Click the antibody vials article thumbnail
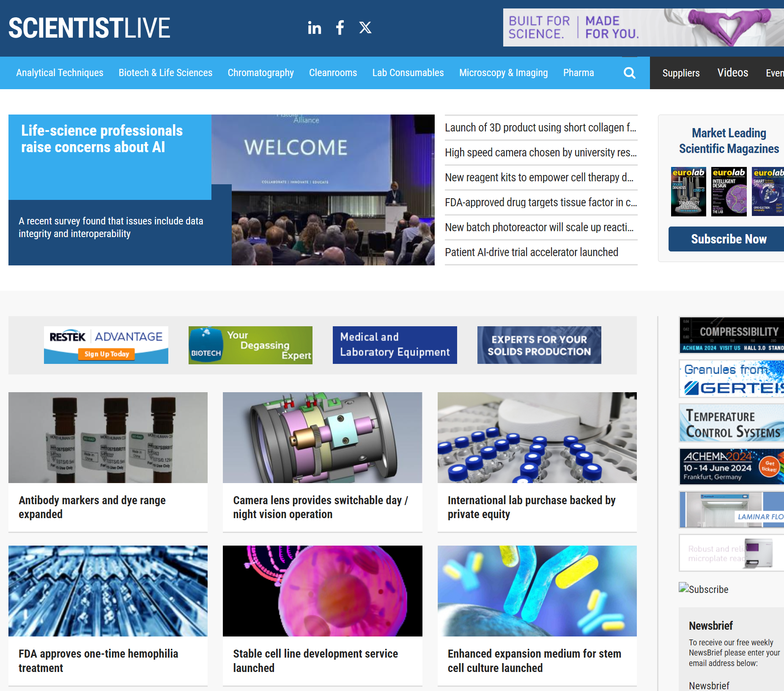The width and height of the screenshot is (784, 691). coord(108,437)
